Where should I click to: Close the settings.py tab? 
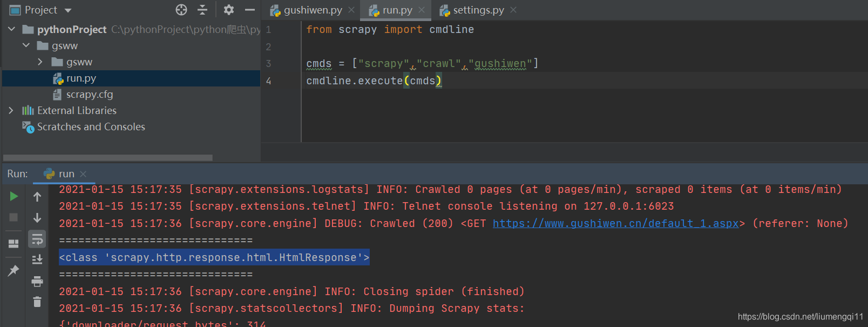[x=513, y=10]
